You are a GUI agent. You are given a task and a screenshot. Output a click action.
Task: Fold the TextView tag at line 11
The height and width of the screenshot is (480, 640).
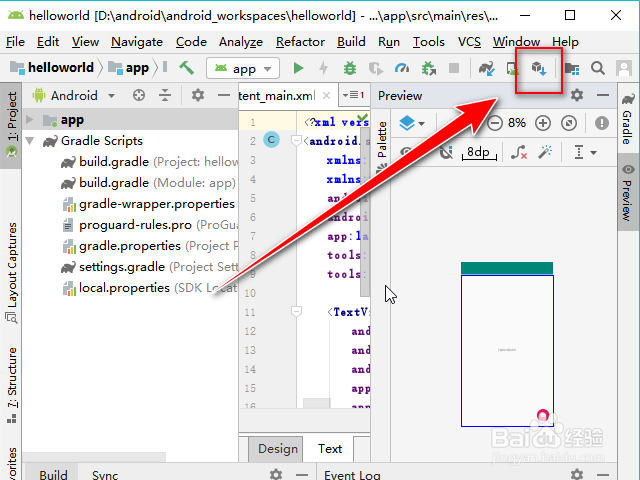coord(296,312)
